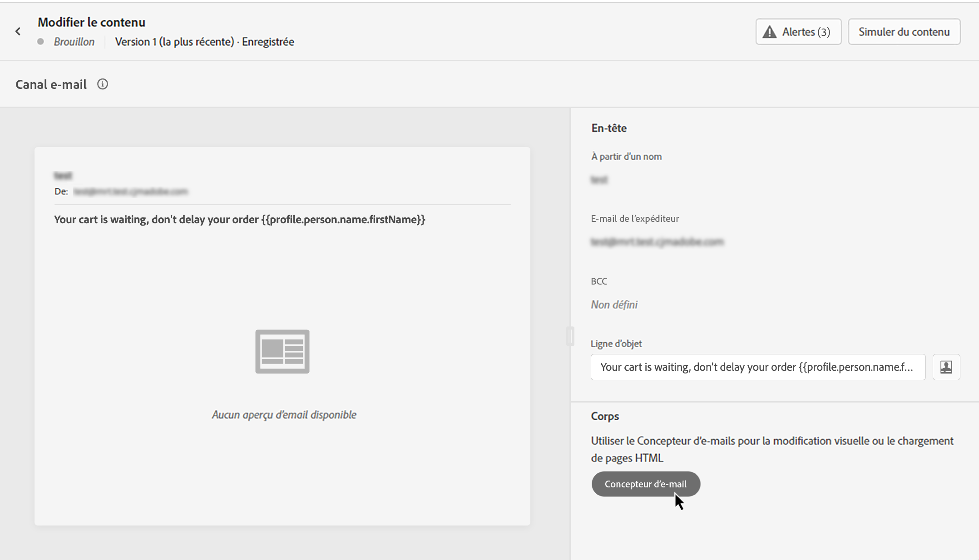Select the Version 1 (la plus récente) label

pos(174,42)
